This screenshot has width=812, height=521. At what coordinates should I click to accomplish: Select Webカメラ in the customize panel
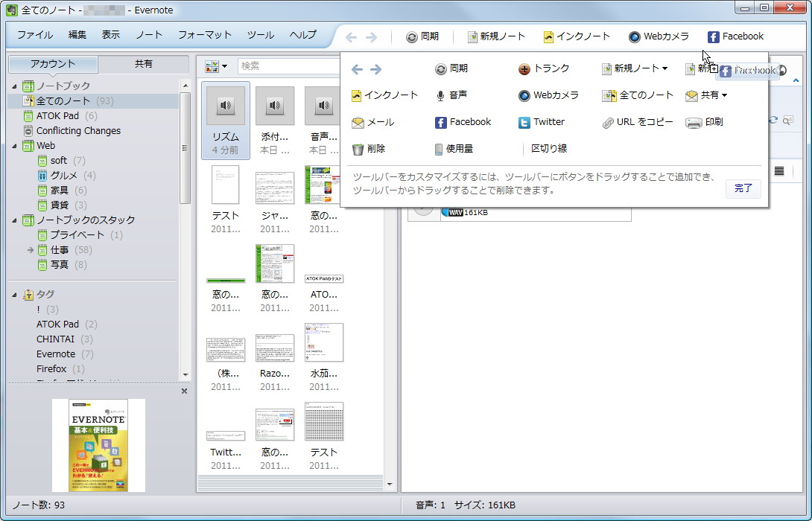click(x=548, y=95)
